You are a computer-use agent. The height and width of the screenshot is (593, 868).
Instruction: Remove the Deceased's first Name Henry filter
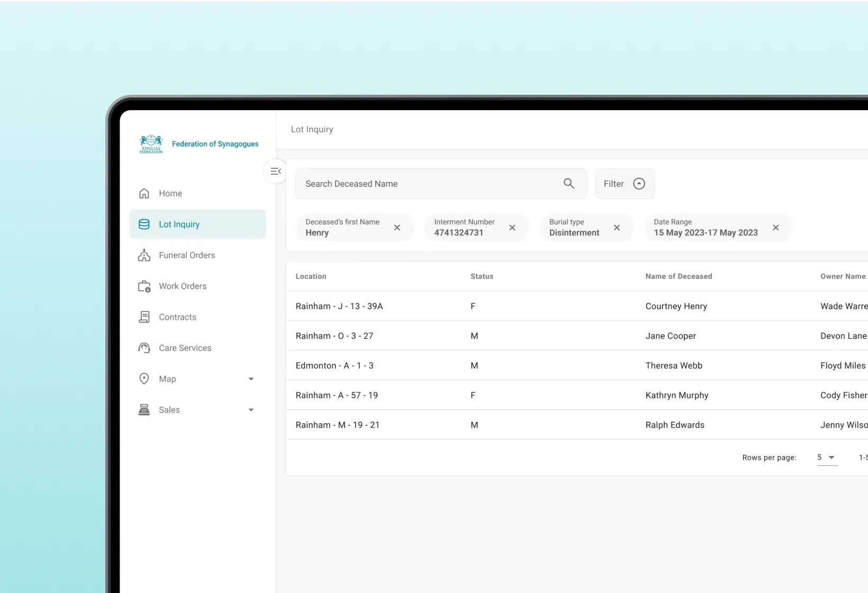(397, 227)
